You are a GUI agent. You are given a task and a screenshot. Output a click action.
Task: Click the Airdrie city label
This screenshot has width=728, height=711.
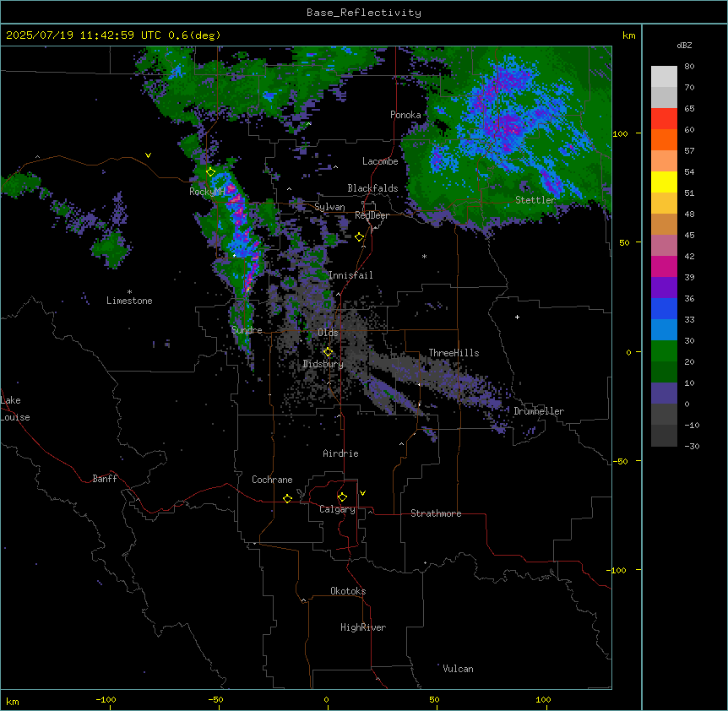[x=341, y=453]
